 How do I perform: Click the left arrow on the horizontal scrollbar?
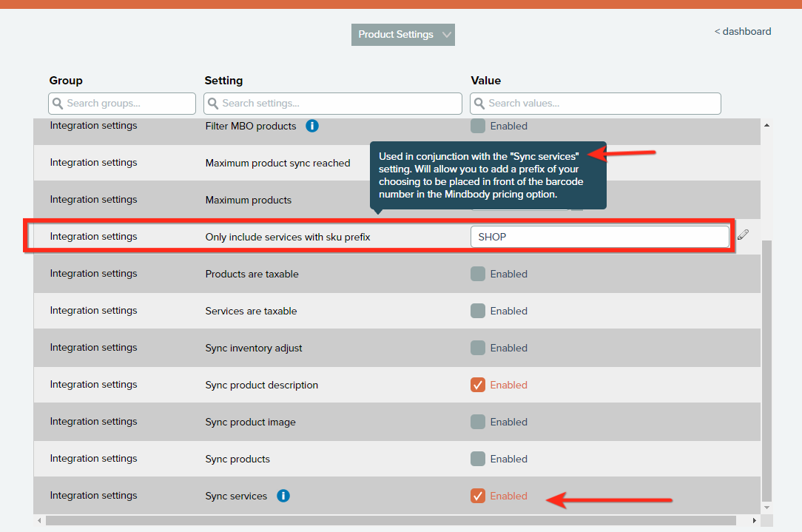pyautogui.click(x=38, y=521)
